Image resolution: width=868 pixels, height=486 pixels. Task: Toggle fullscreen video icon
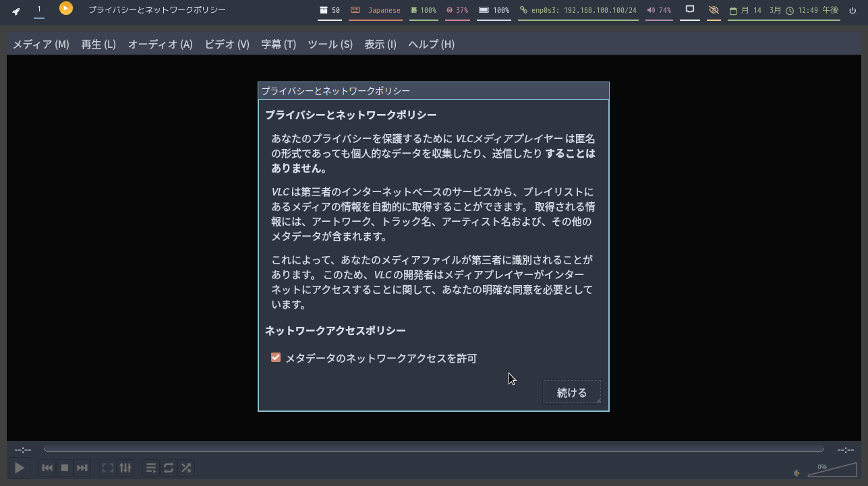click(x=108, y=467)
